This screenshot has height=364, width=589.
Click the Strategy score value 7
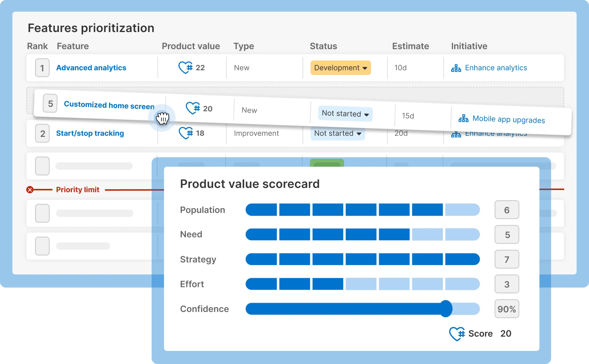[x=507, y=259]
